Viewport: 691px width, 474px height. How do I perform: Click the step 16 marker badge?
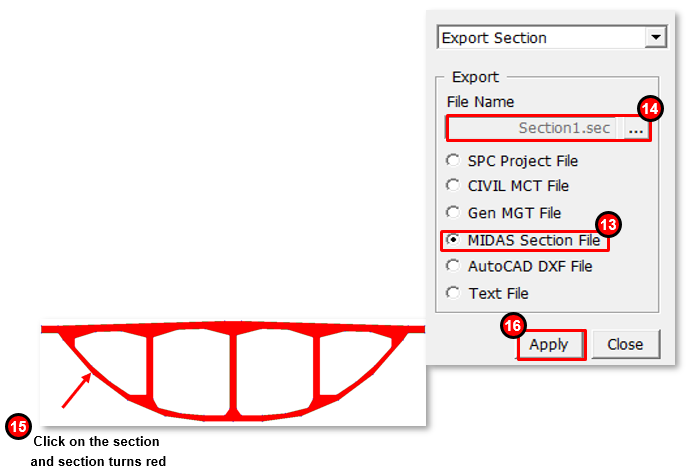click(x=514, y=323)
